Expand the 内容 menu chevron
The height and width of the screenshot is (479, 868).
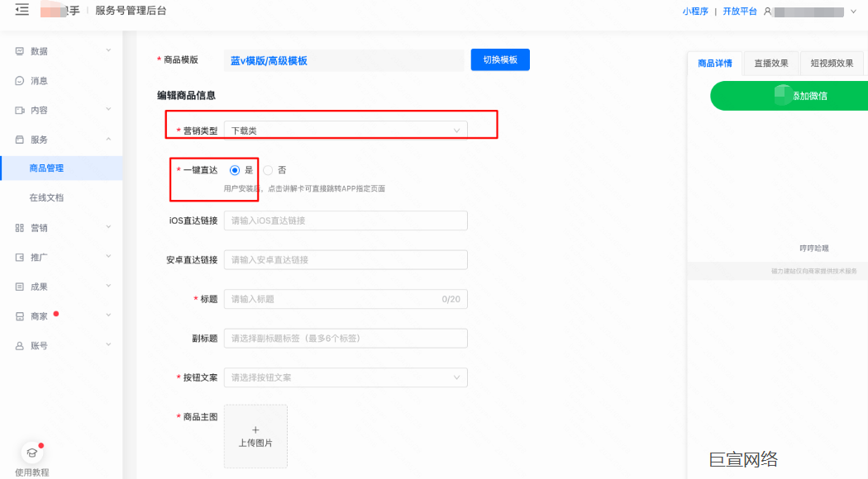pos(108,109)
